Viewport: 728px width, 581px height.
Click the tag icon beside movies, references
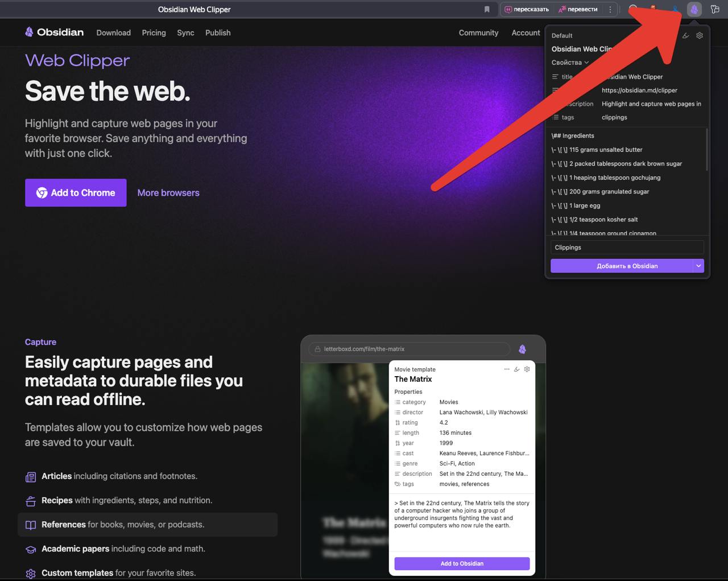[398, 484]
